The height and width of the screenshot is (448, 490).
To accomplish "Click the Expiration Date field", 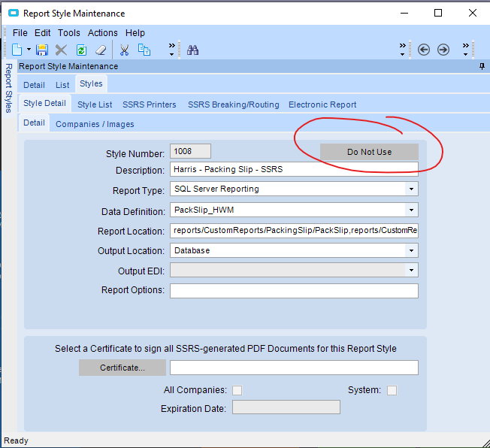I will [286, 407].
